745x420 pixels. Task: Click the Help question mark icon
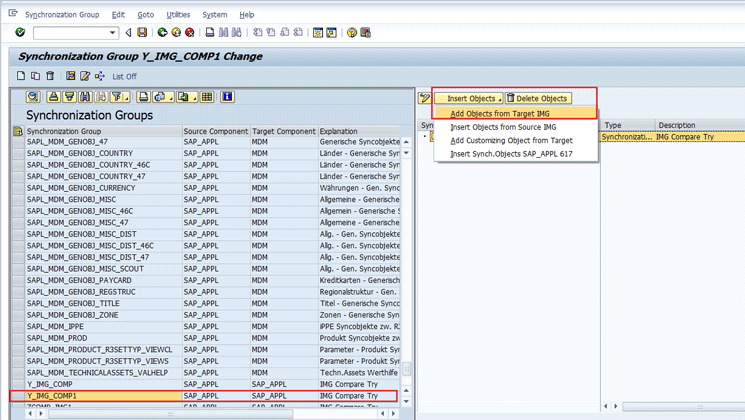click(x=351, y=33)
